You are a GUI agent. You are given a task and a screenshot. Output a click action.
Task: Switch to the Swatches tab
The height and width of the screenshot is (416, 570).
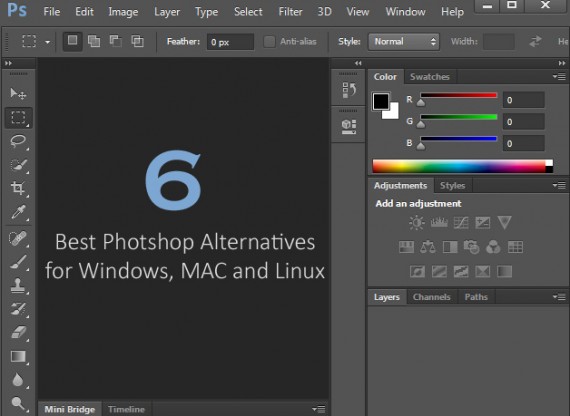[x=430, y=77]
